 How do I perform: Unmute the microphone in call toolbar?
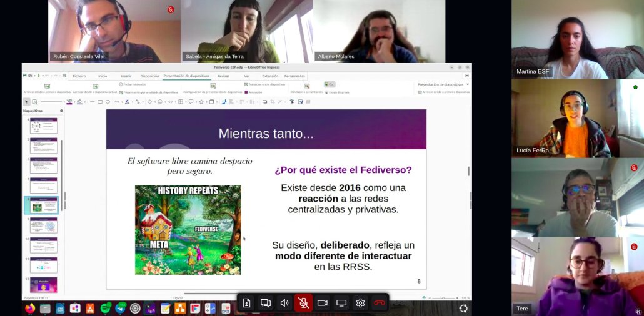pos(303,303)
